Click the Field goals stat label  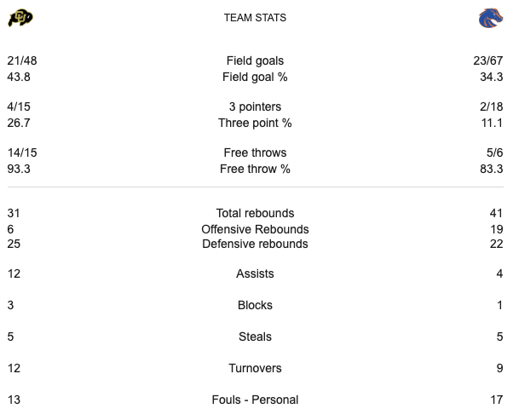(255, 60)
